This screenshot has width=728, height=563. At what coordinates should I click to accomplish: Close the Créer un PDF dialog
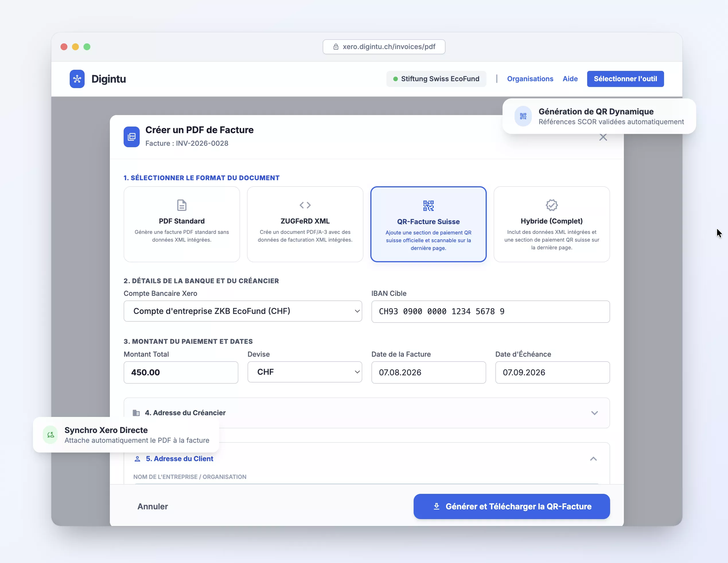click(x=603, y=137)
